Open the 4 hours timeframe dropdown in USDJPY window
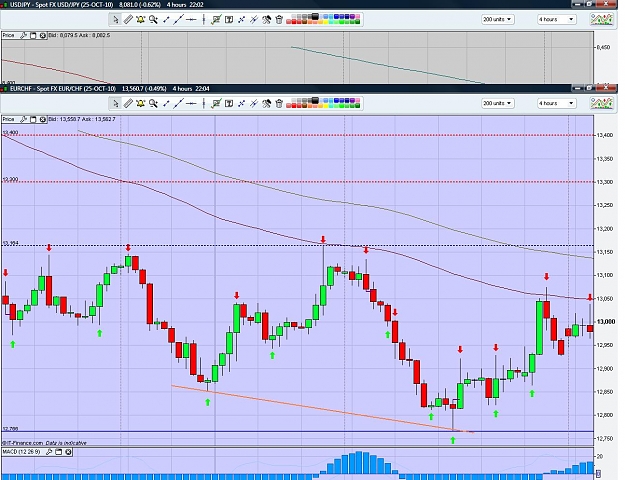This screenshot has width=625, height=480. pos(556,19)
